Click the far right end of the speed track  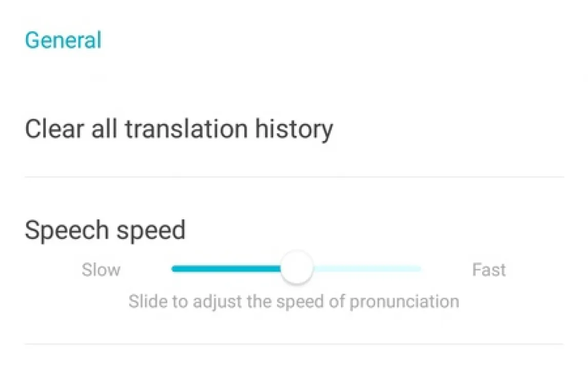point(418,269)
